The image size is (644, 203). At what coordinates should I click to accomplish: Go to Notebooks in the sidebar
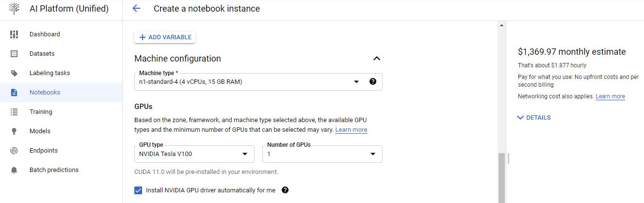pos(45,93)
